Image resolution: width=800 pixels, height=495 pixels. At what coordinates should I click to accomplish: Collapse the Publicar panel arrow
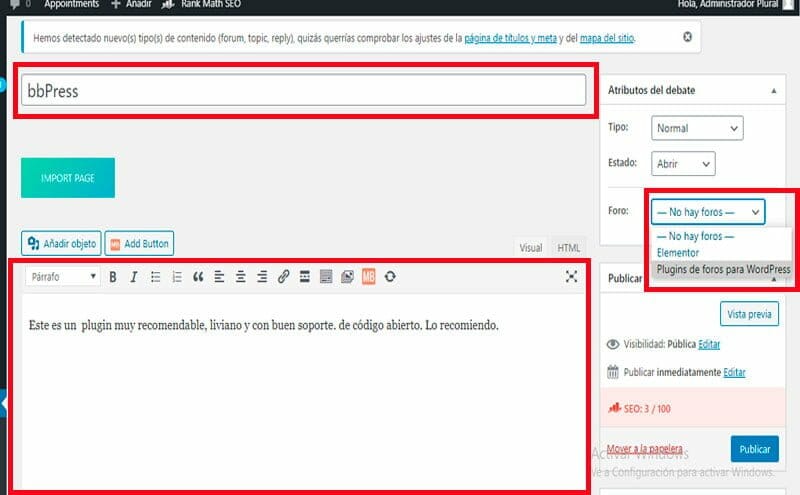coord(773,279)
